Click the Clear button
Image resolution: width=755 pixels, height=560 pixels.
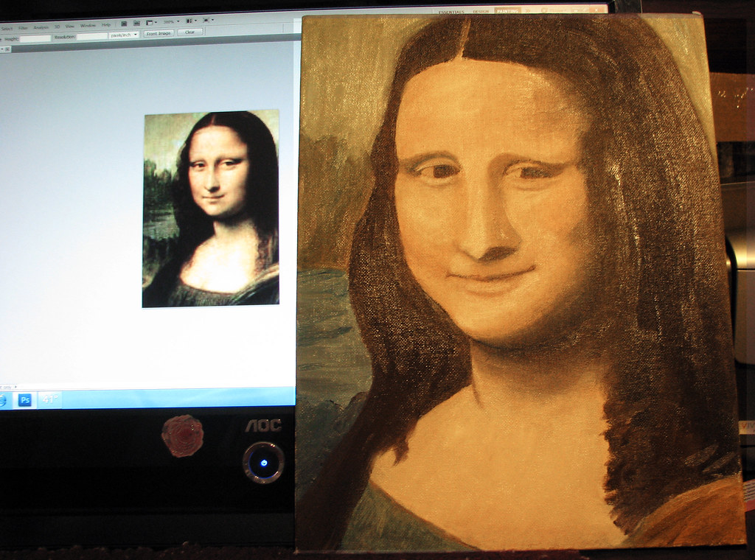189,32
